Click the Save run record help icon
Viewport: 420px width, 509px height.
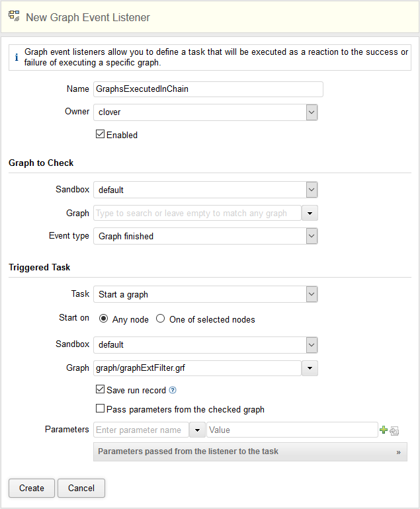pyautogui.click(x=173, y=391)
